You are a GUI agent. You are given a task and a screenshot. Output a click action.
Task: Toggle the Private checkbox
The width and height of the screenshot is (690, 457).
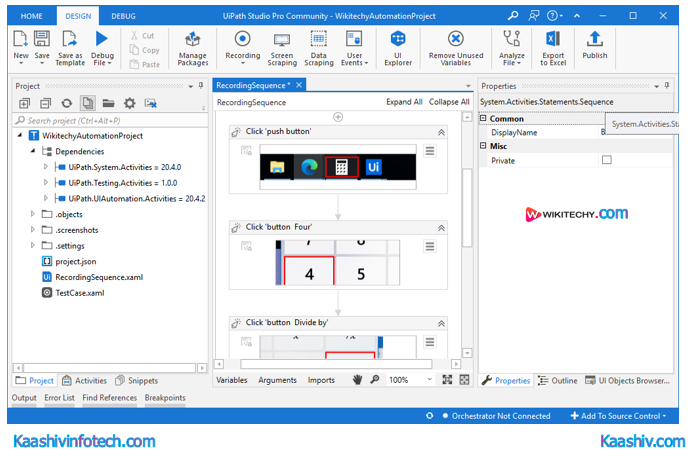tap(606, 160)
